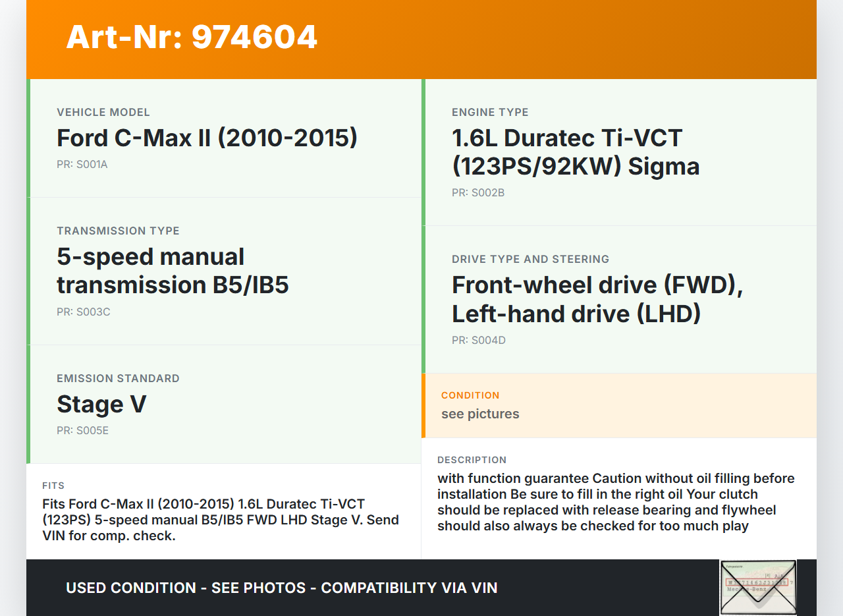Click the 1.6L Duratec Ti-VCT engine value
Screen dimensions: 843x616
click(x=576, y=152)
